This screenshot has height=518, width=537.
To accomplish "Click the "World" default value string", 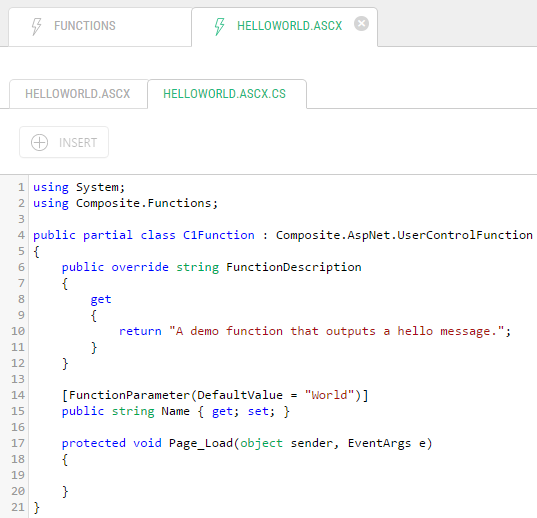I will tap(329, 395).
